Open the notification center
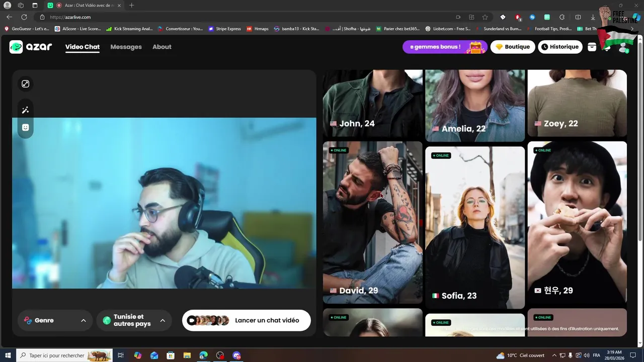 click(x=634, y=355)
